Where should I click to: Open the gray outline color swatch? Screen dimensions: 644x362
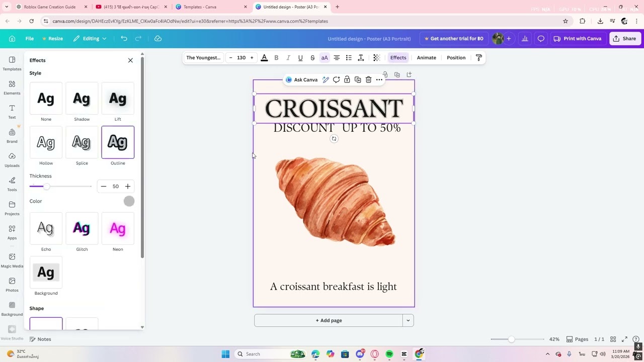point(129,201)
